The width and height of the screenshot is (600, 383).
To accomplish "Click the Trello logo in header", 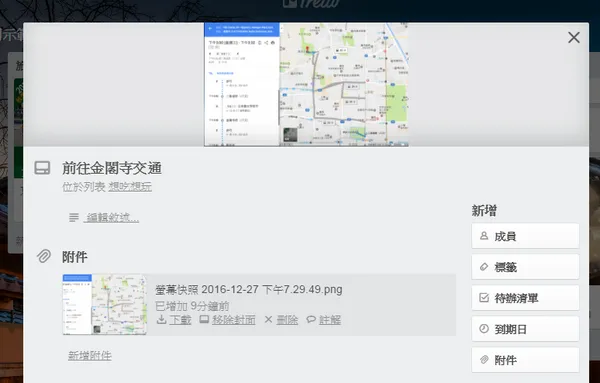I will pos(311,3).
